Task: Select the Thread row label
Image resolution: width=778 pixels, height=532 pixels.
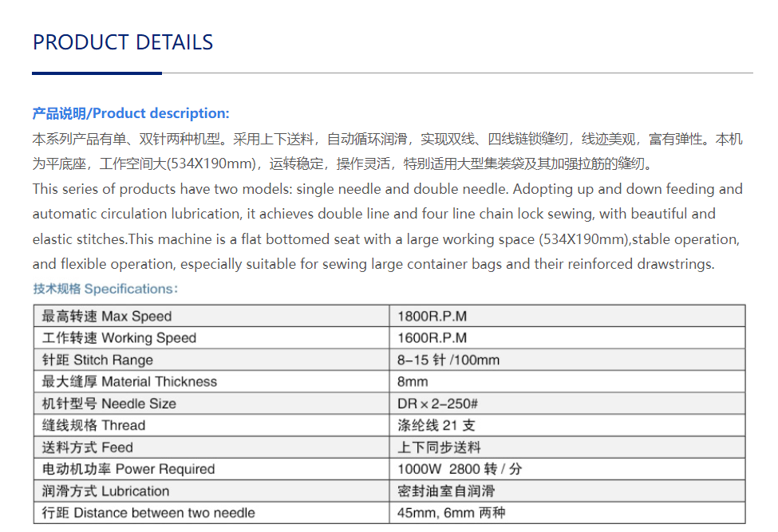Action: pyautogui.click(x=93, y=425)
